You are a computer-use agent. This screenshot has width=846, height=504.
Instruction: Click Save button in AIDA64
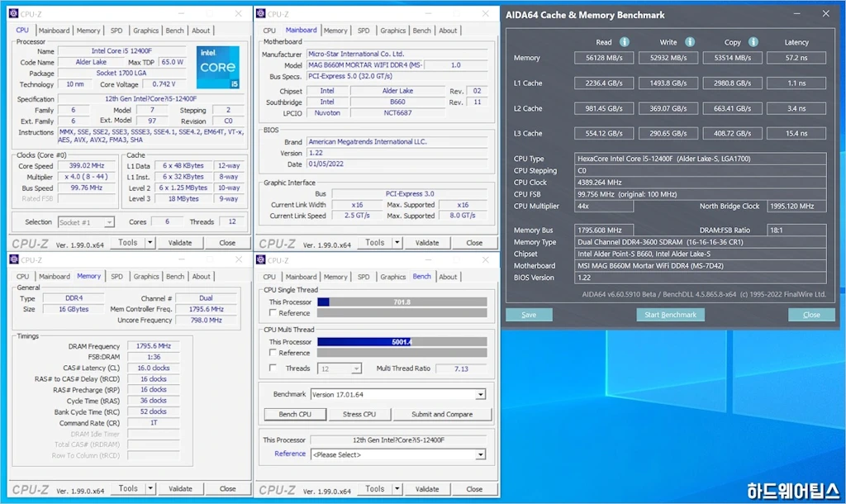coord(529,315)
